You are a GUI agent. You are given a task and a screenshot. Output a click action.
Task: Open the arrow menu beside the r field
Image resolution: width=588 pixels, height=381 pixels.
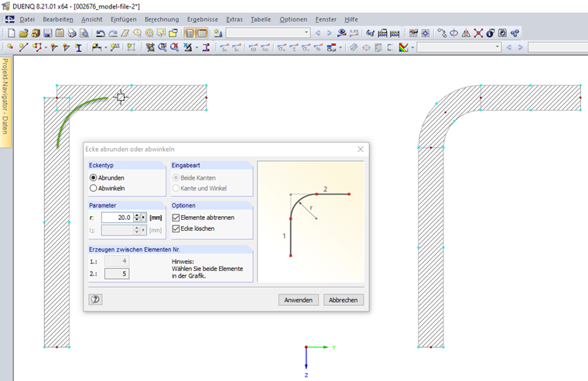[143, 218]
